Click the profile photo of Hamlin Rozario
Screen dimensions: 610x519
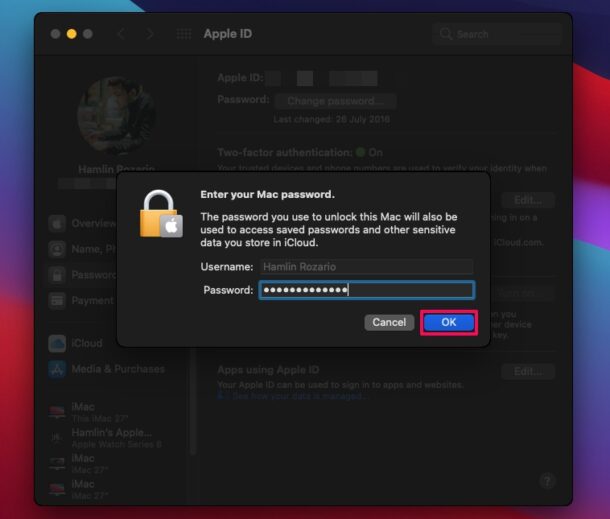click(x=116, y=116)
